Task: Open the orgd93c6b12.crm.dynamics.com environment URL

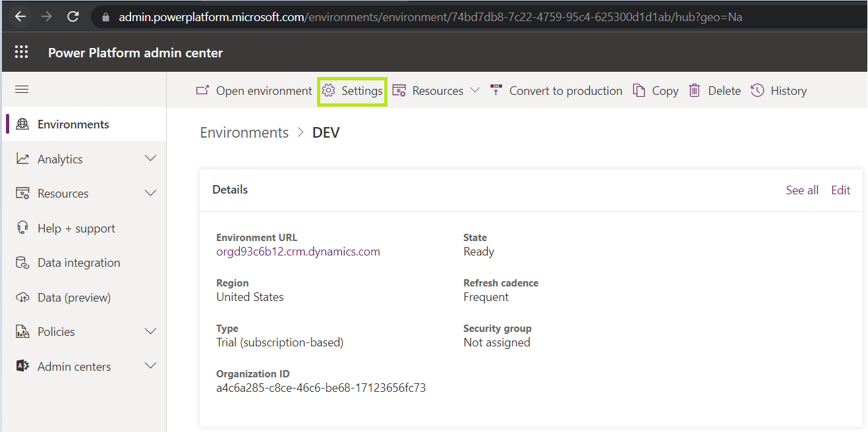Action: pos(298,252)
